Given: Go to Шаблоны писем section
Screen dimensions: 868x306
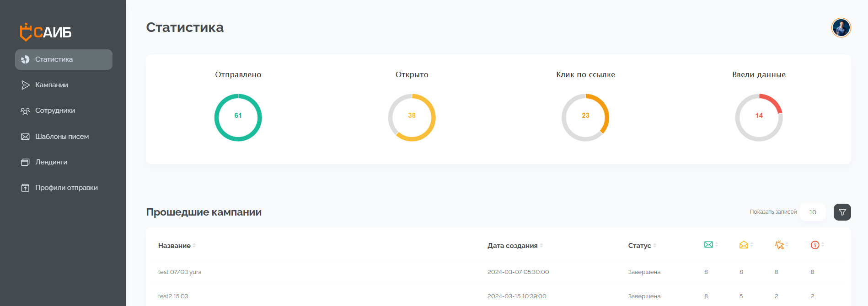Looking at the screenshot, I should point(62,137).
